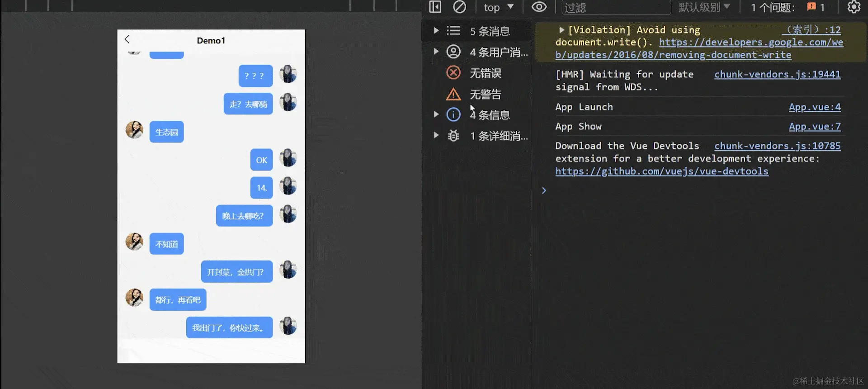This screenshot has width=868, height=389.
Task: Click avatar next to 我出门了 message
Action: coord(288,326)
